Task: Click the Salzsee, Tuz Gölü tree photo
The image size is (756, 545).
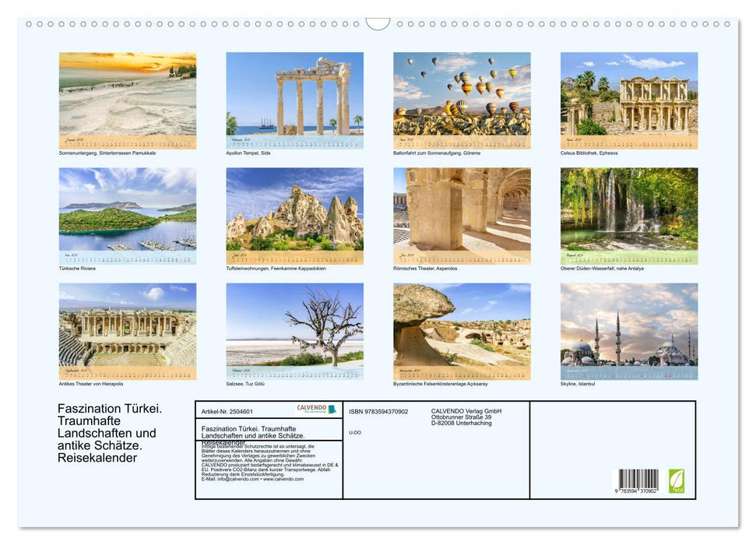Action: tap(294, 332)
